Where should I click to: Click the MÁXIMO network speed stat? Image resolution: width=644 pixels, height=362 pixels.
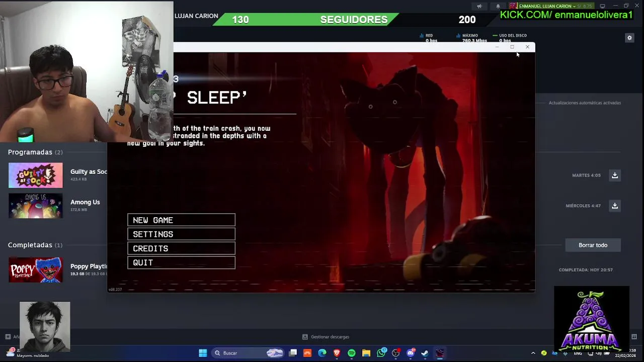point(470,36)
